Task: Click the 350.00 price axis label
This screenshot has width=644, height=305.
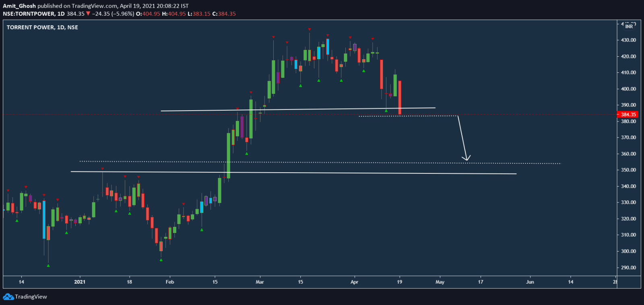Action: coord(628,170)
